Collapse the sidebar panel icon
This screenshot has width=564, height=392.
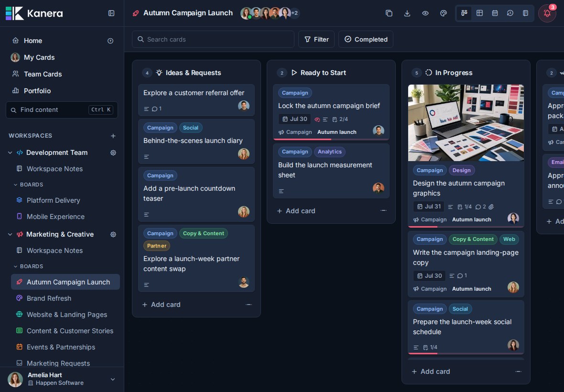111,13
